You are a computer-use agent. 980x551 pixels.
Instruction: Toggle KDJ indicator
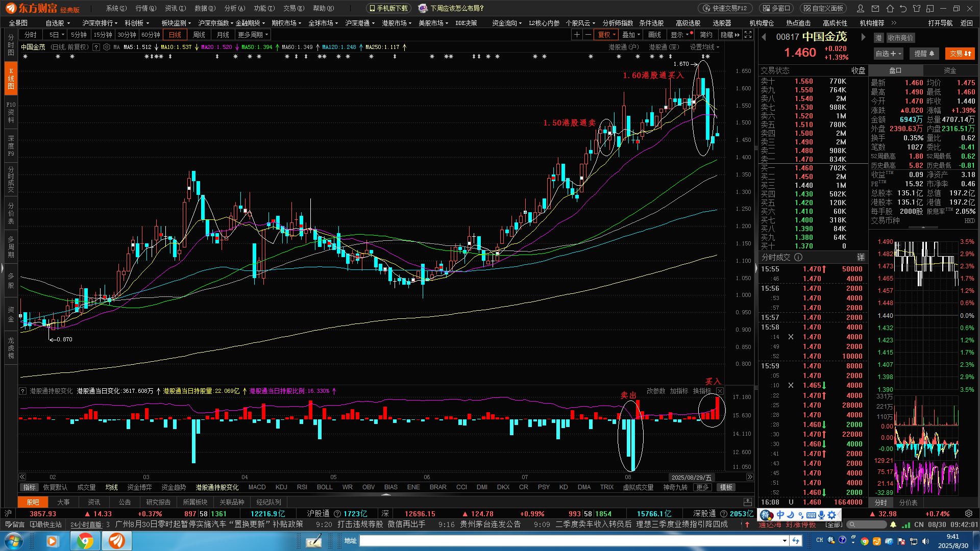click(x=281, y=487)
